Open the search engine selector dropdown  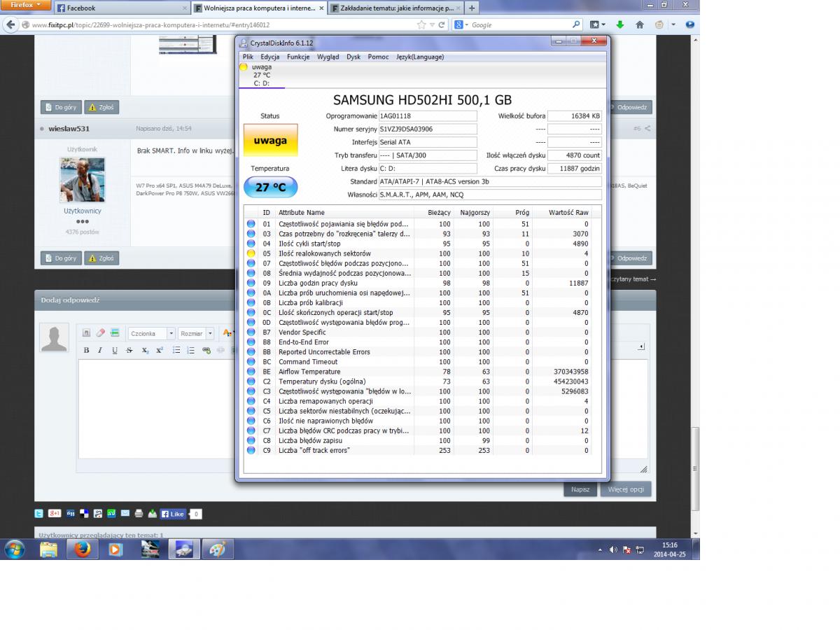tap(461, 24)
